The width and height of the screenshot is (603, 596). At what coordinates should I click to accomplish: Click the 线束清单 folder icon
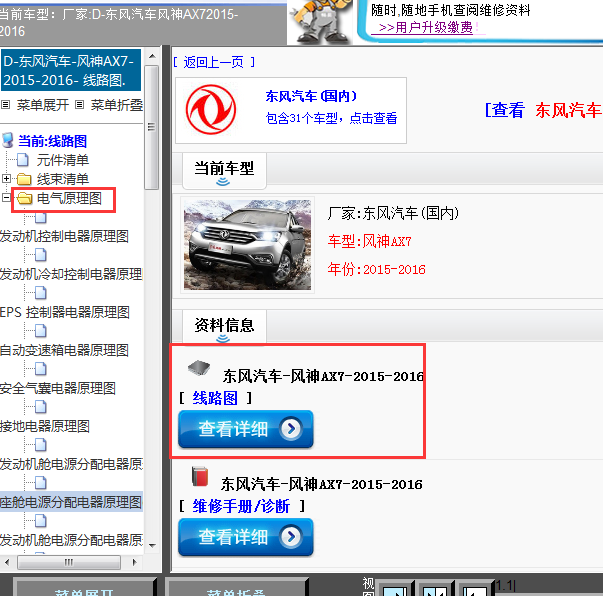point(24,179)
